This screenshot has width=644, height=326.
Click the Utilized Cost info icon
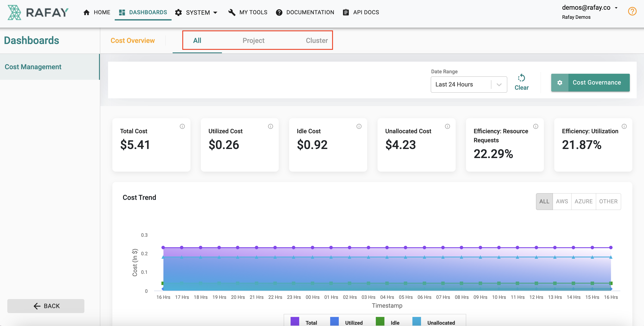point(271,126)
